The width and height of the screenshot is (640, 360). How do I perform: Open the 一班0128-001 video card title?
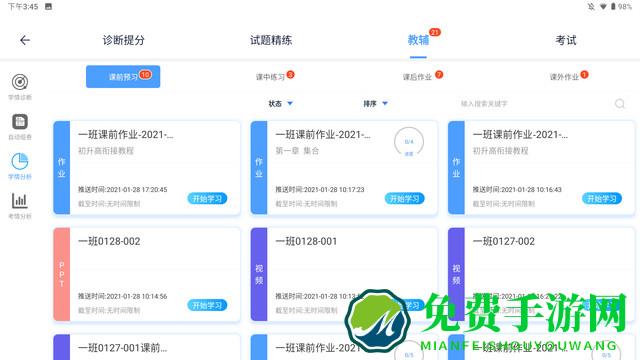306,241
